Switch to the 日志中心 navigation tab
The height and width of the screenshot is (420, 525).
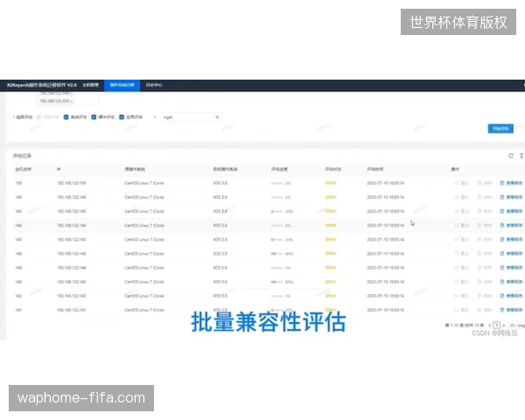coord(154,85)
